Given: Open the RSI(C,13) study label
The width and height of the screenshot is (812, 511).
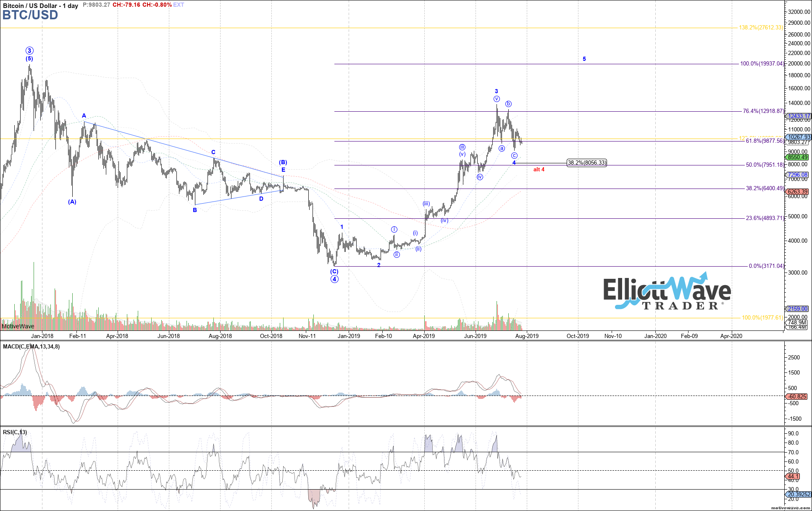Looking at the screenshot, I should [x=15, y=432].
